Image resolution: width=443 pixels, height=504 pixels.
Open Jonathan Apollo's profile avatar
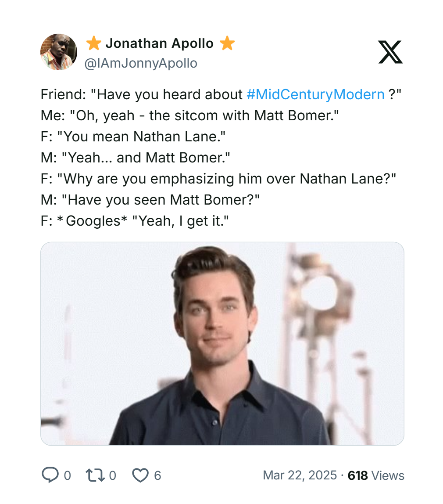tap(59, 52)
